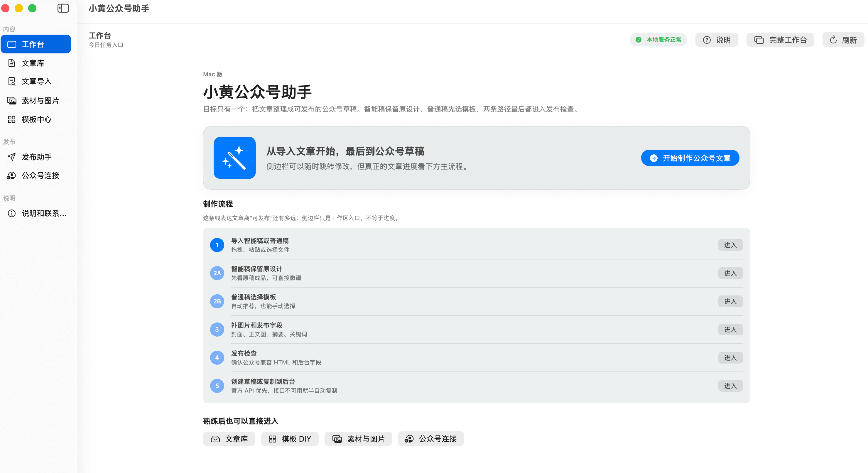Viewport: 868px width, 473px height.
Task: Click the window icon in 完整工作台
Action: click(x=759, y=40)
